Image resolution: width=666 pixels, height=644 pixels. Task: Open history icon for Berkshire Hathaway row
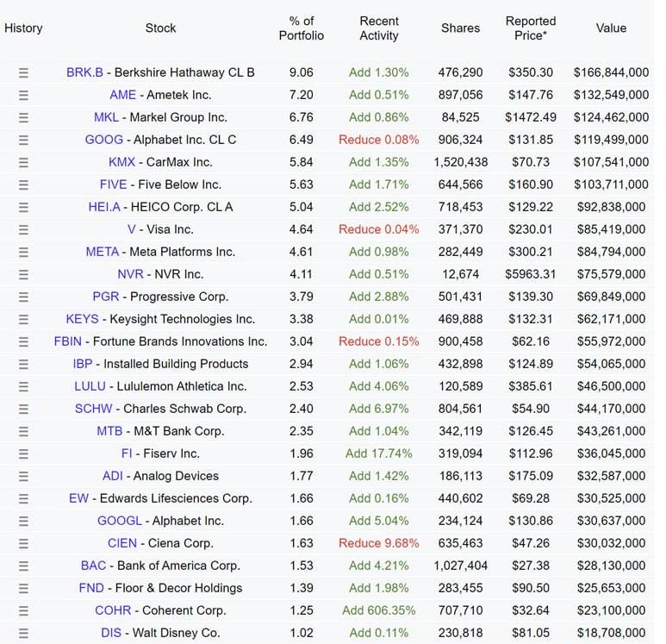(23, 72)
